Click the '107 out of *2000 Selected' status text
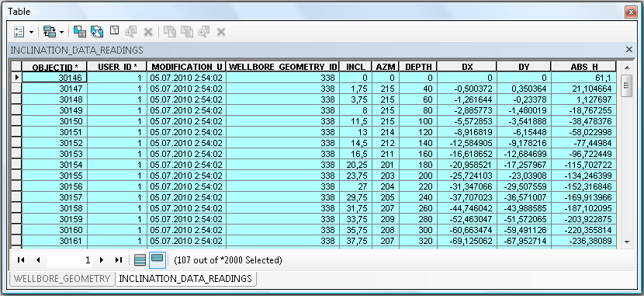Screen dimensions: 644x296 click(228, 259)
